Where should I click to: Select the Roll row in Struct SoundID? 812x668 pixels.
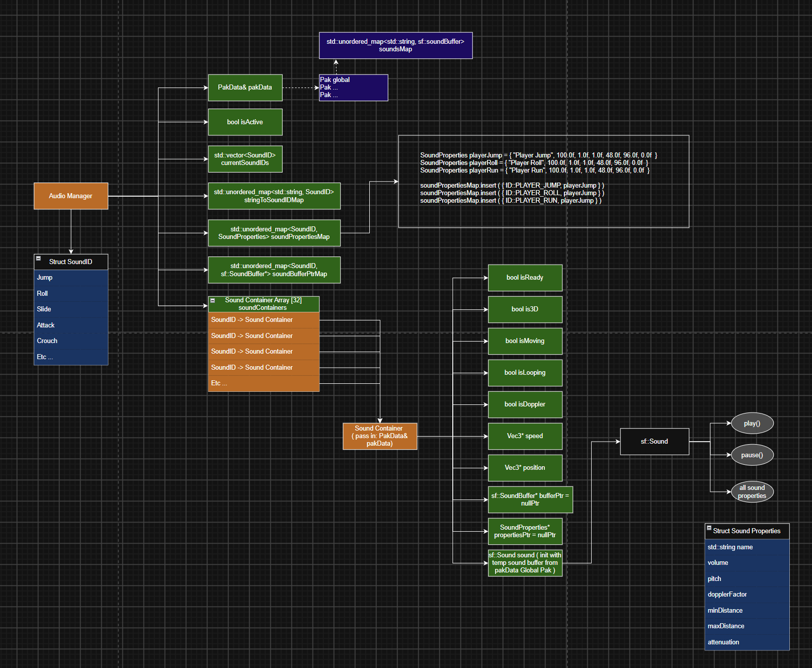coord(71,294)
